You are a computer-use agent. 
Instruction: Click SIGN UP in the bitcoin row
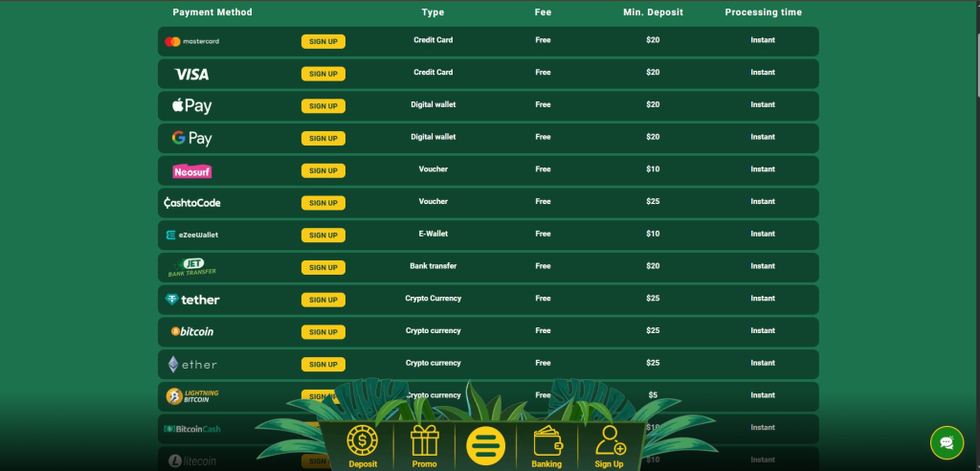[323, 332]
